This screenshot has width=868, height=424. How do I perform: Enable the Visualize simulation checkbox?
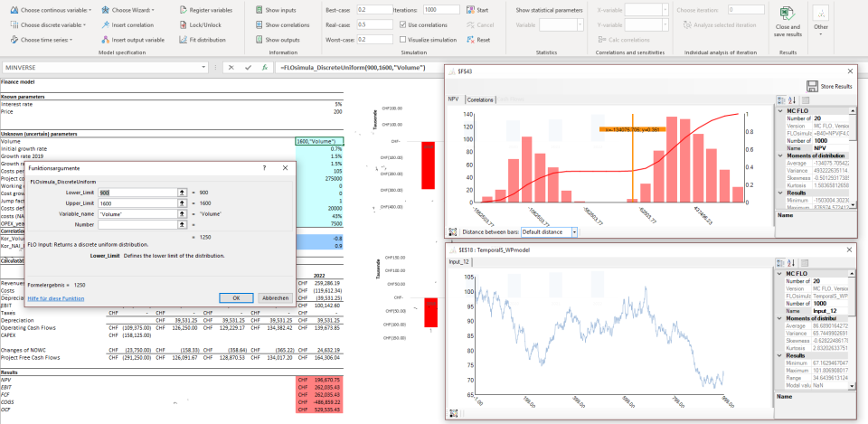tap(403, 40)
